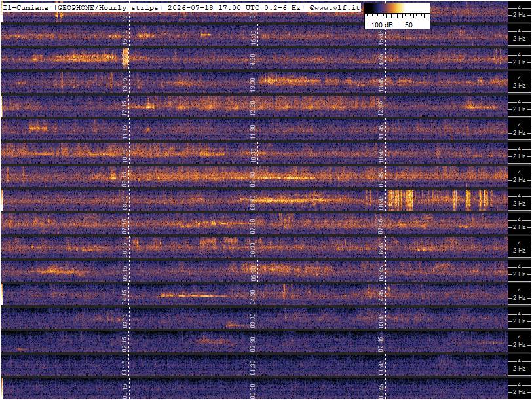Image resolution: width=532 pixels, height=400 pixels.
Task: Click the www.vlf.it link in header
Action: (x=334, y=7)
